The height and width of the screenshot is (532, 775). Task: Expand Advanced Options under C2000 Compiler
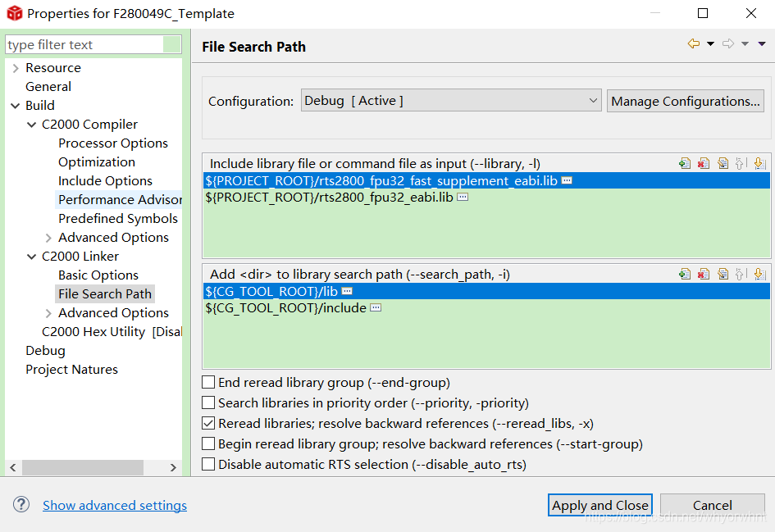coord(48,238)
